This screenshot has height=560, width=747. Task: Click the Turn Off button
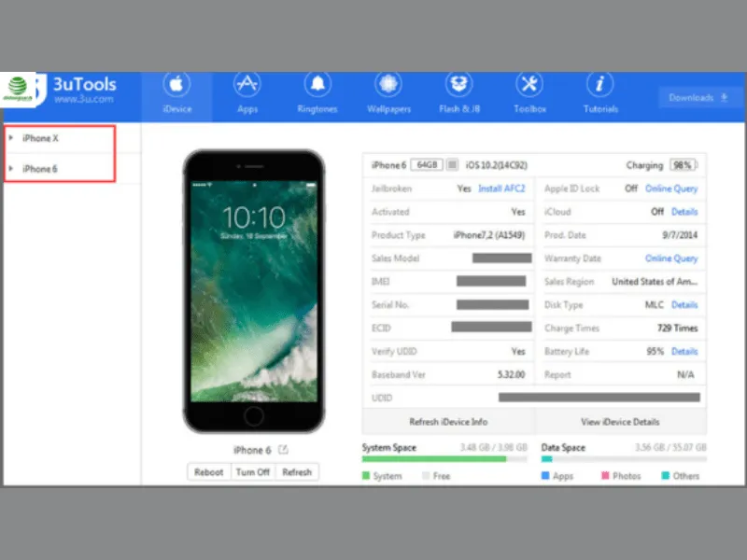click(252, 472)
